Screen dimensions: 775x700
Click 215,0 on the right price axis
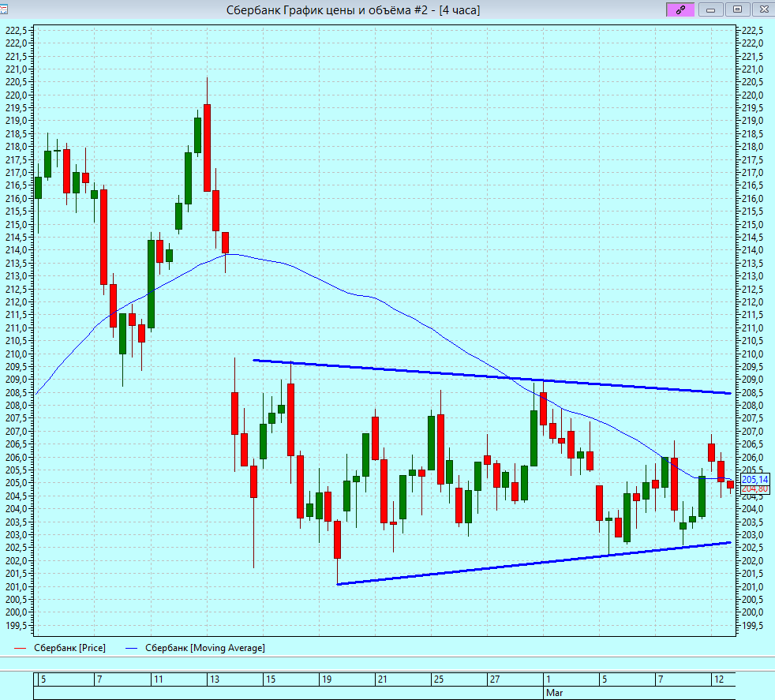coord(753,224)
